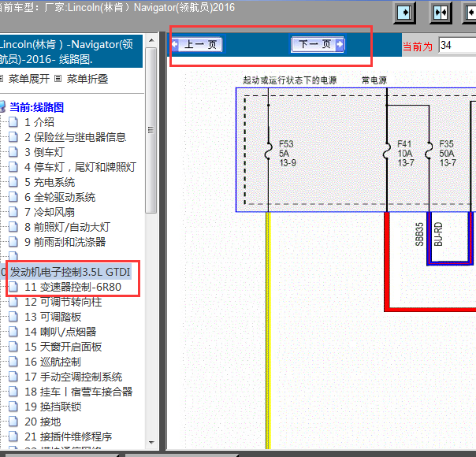Click document icon beside 11 变速器控制-6R80
The height and width of the screenshot is (457, 476).
pyautogui.click(x=13, y=286)
